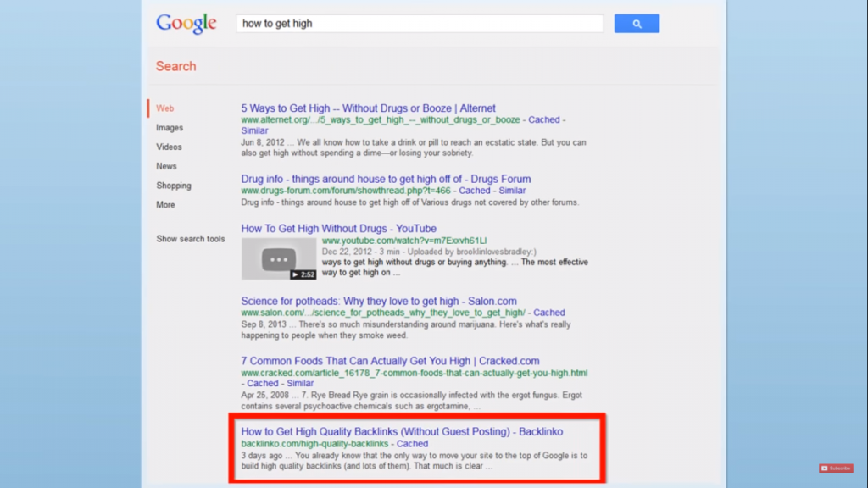Open the Drugs Forum result title
The width and height of the screenshot is (868, 488).
pos(386,180)
